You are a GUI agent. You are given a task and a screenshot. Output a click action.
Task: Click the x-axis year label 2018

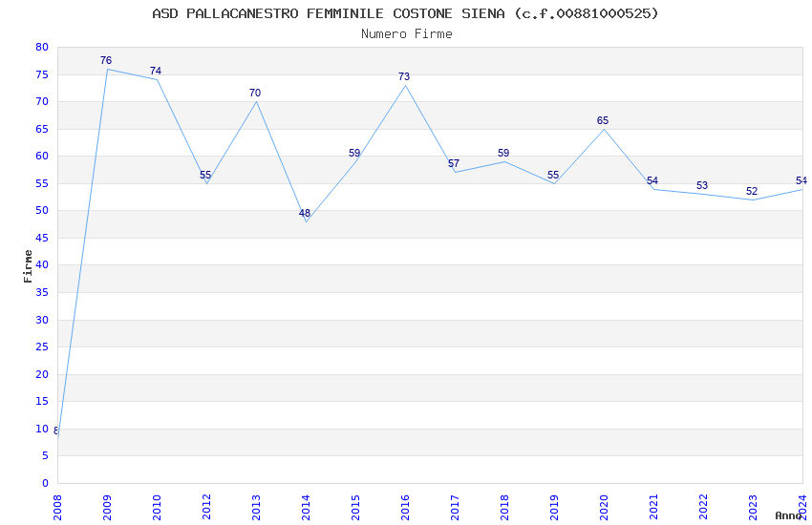505,508
